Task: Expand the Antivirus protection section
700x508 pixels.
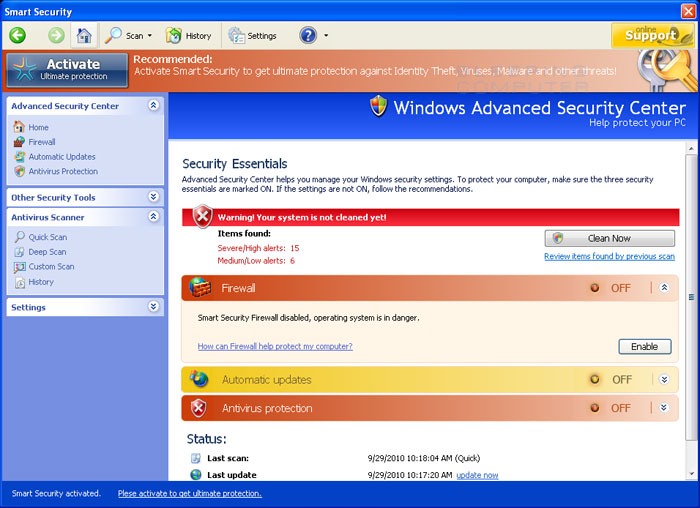Action: (x=664, y=408)
